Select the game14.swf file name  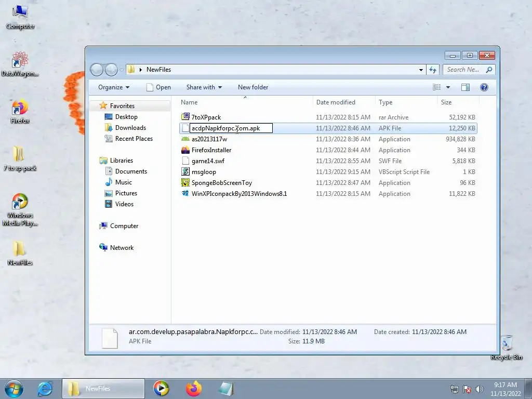(x=208, y=161)
